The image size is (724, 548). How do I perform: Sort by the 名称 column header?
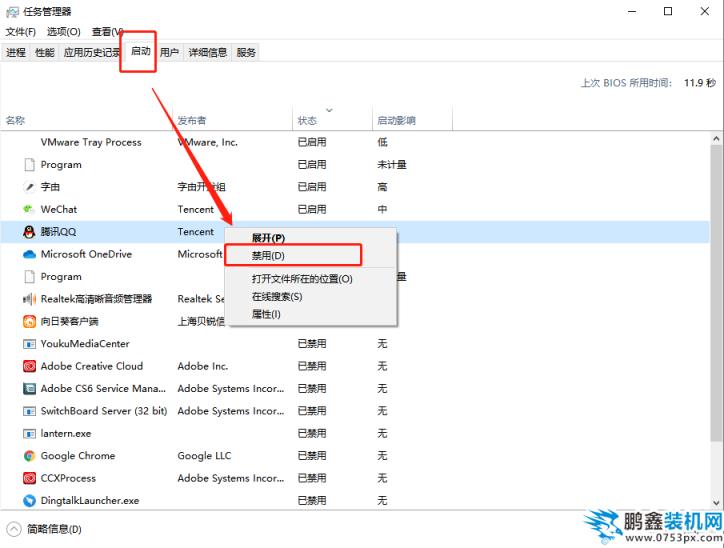[86, 120]
